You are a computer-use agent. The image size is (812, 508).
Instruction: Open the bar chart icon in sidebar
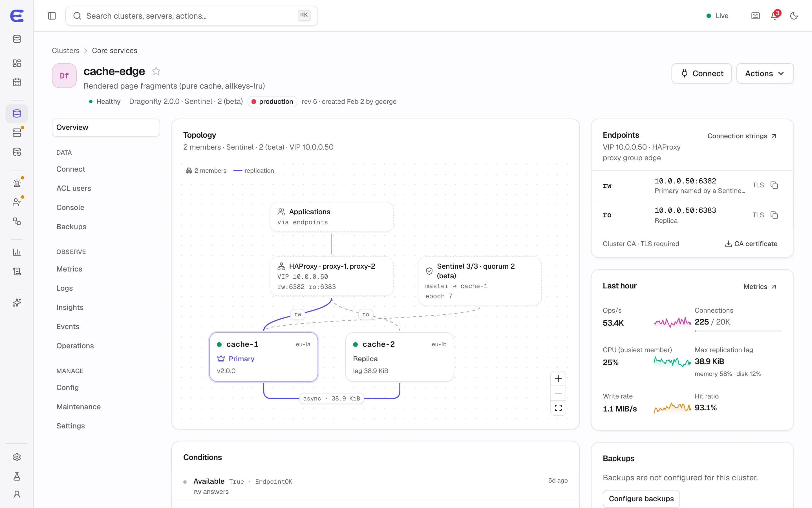pos(17,252)
